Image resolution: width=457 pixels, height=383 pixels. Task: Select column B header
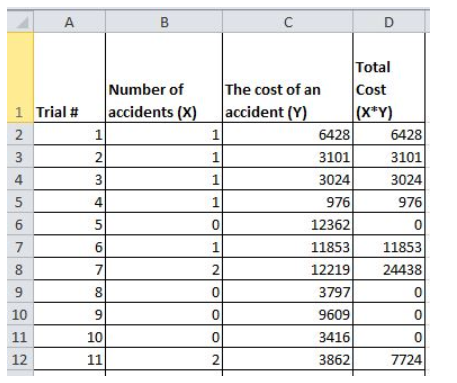point(164,22)
